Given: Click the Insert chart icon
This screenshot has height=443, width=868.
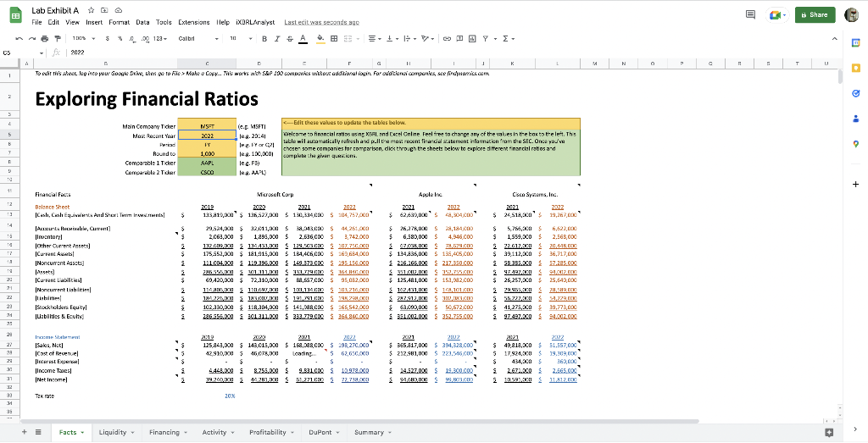Looking at the screenshot, I should tap(472, 39).
